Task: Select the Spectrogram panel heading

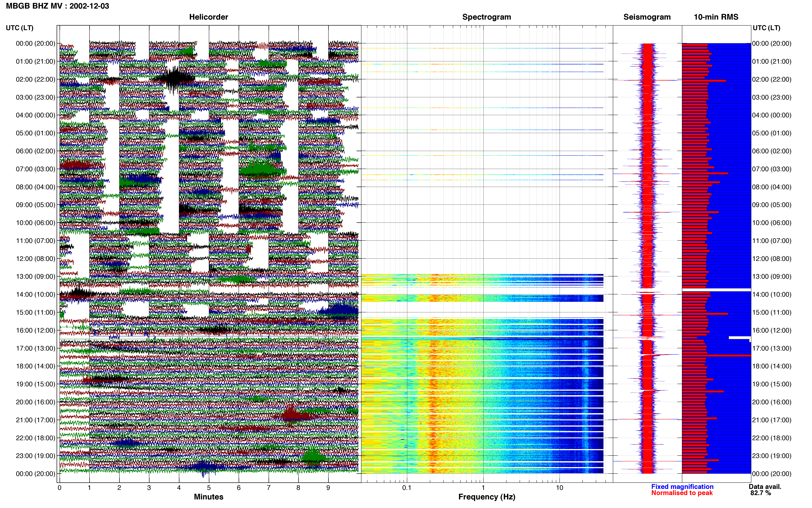Action: 487,17
